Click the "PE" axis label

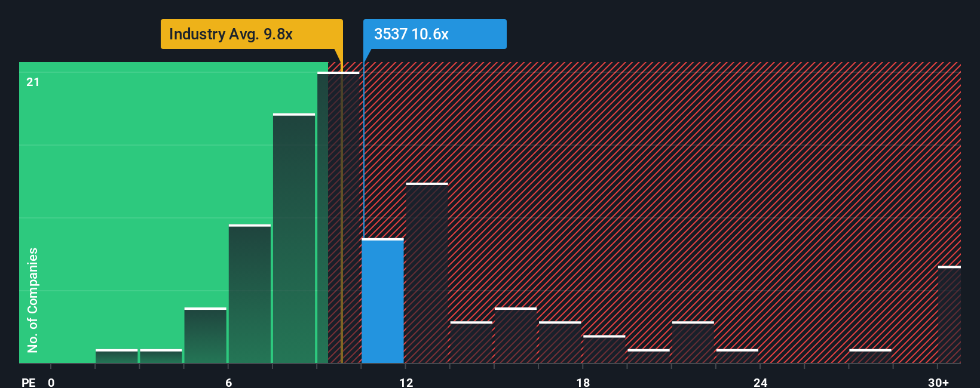pos(29,382)
